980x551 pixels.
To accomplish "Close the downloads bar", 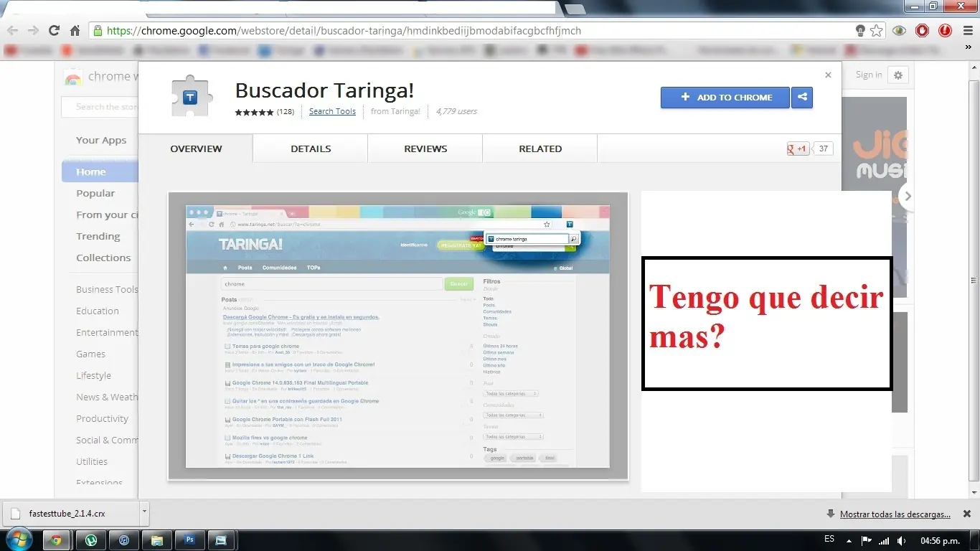I will click(966, 514).
